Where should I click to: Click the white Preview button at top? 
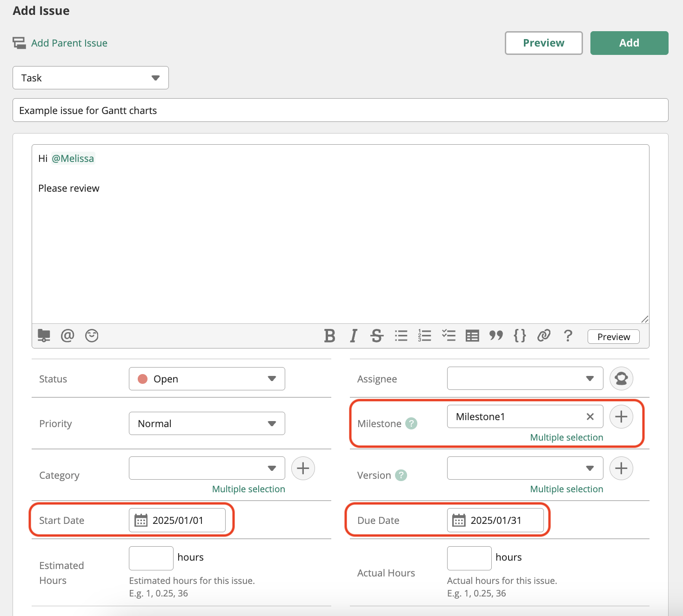tap(543, 43)
